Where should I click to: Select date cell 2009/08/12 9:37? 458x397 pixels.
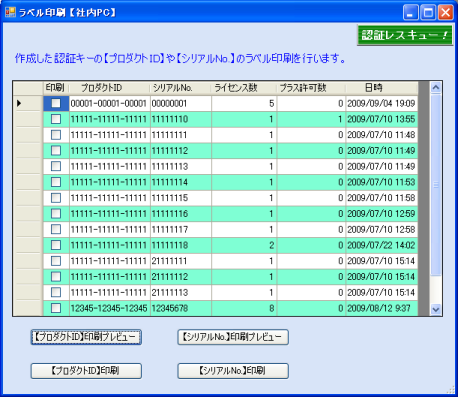[x=382, y=308]
